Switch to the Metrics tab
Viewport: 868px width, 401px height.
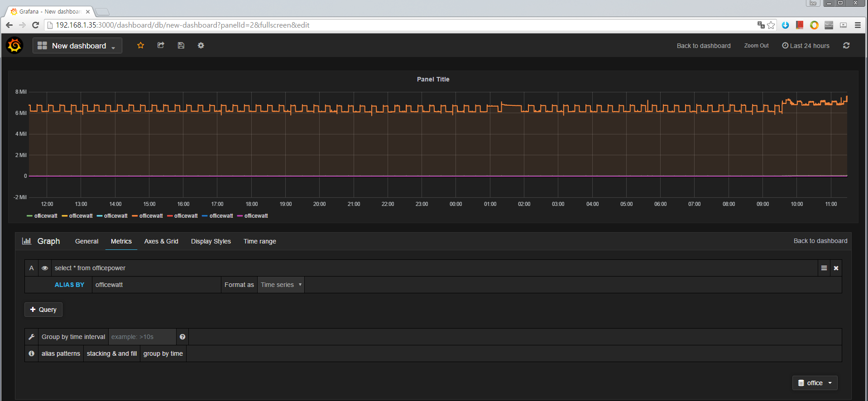121,241
